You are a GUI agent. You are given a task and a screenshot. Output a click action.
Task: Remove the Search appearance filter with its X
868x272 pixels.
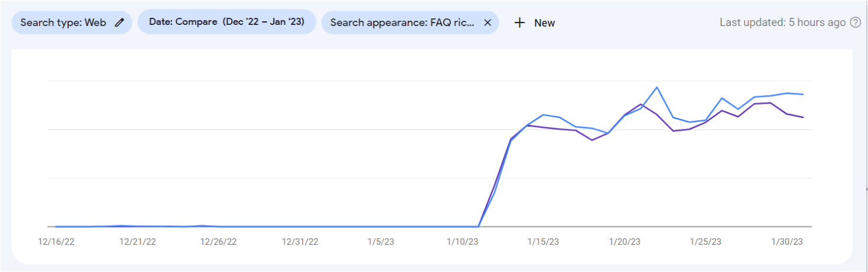(x=488, y=23)
